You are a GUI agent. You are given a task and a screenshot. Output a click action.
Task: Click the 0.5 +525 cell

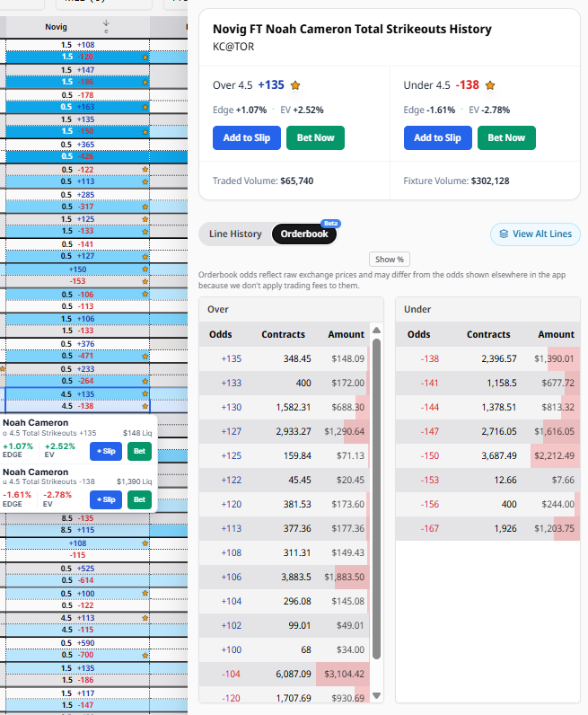[77, 569]
